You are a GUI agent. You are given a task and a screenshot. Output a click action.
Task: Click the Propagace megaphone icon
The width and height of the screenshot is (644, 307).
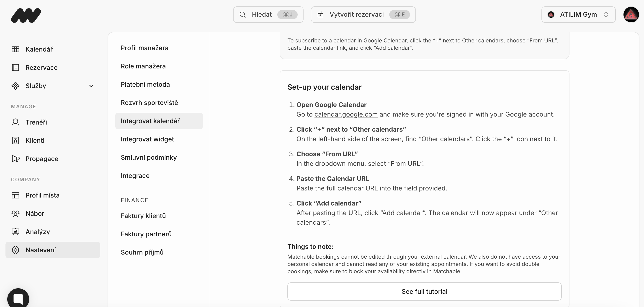click(x=15, y=159)
